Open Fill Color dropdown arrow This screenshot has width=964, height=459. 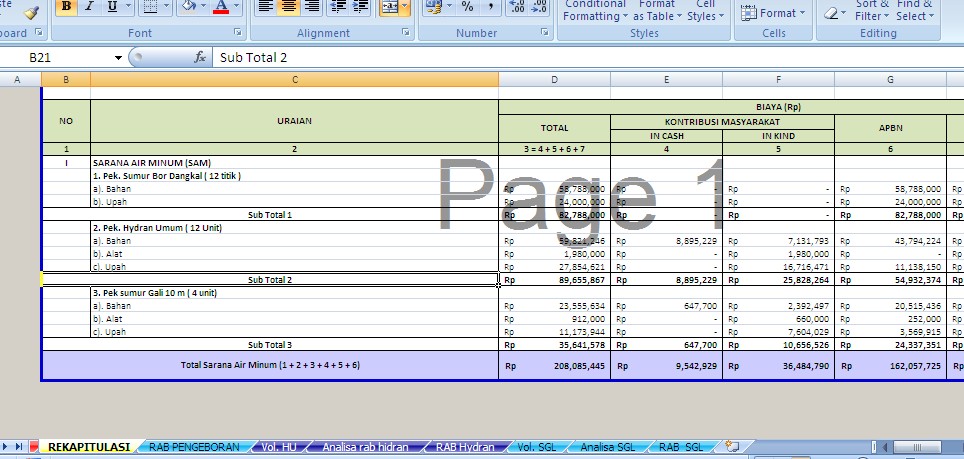[204, 7]
